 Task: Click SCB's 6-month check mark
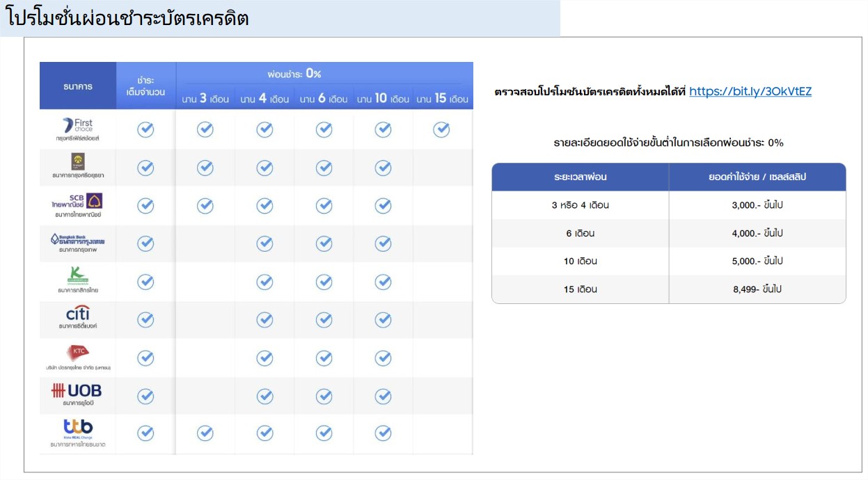coord(324,205)
